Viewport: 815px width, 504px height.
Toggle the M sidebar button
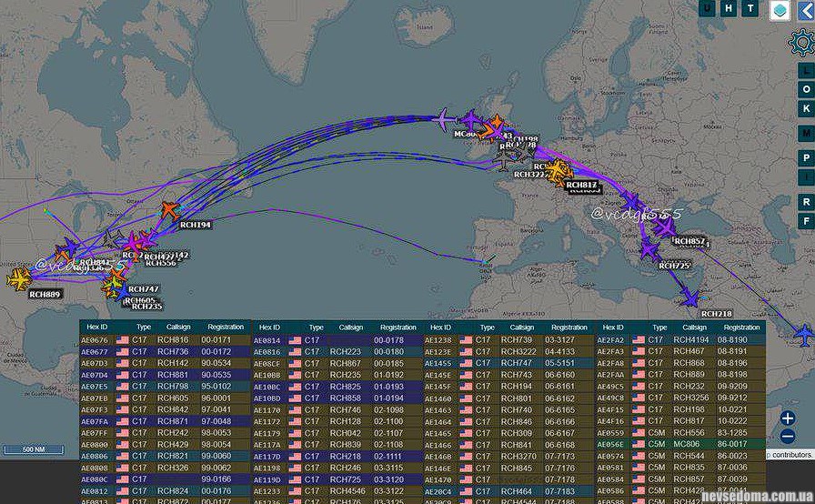806,134
